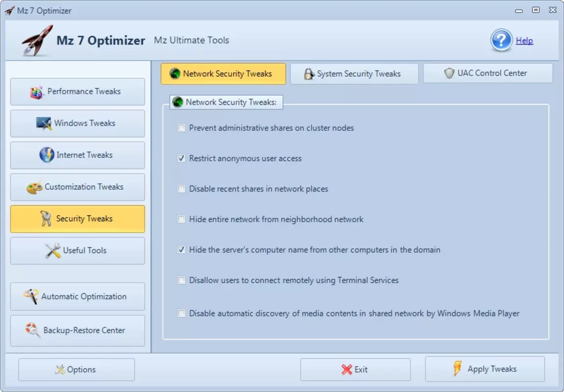The height and width of the screenshot is (392, 564).
Task: Click the Mz 7 Optimizer header title
Action: pos(101,40)
